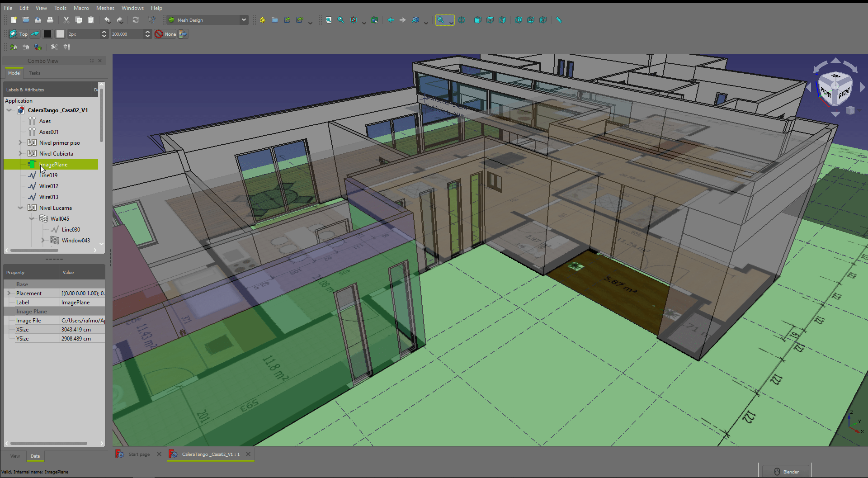The image size is (868, 478).
Task: Switch to the View property tab
Action: click(15, 456)
